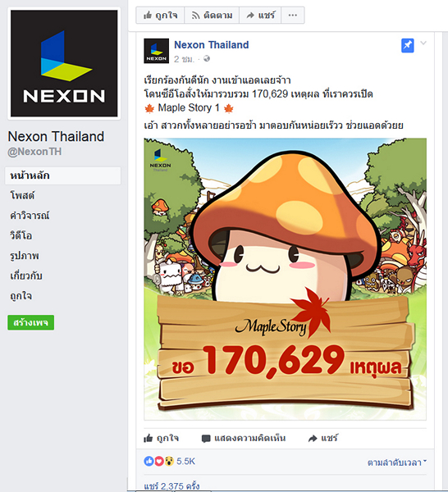The height and width of the screenshot is (492, 448).
Task: Click the blue like reaction icon
Action: [149, 461]
